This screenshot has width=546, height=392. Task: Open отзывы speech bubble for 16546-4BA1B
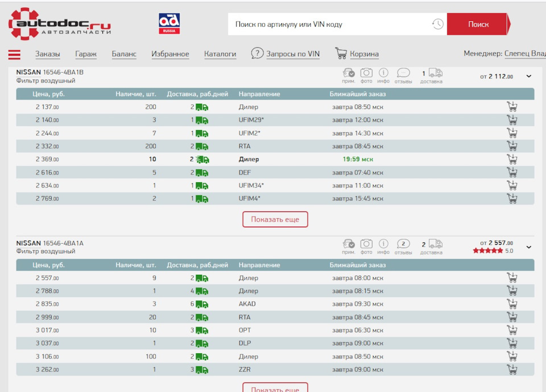pyautogui.click(x=403, y=73)
